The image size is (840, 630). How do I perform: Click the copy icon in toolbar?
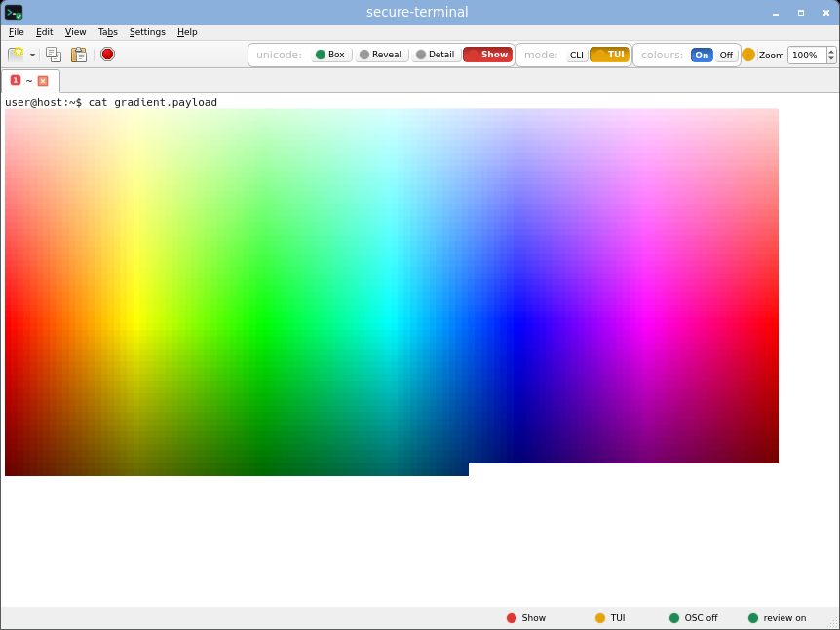54,55
